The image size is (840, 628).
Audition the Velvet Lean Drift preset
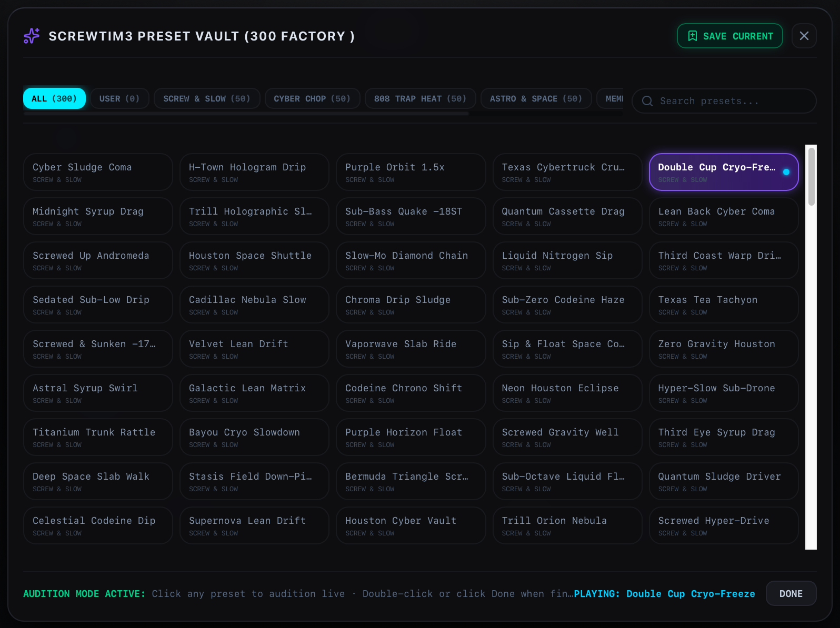pos(254,349)
